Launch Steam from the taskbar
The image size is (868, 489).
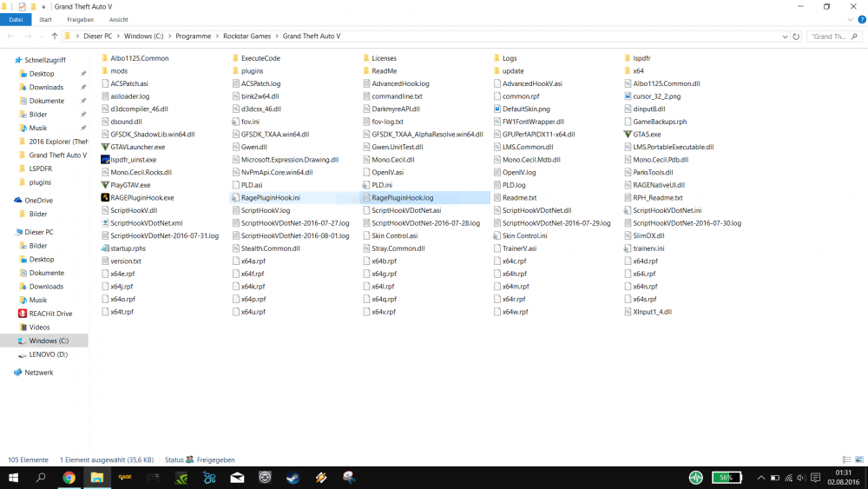pos(293,478)
